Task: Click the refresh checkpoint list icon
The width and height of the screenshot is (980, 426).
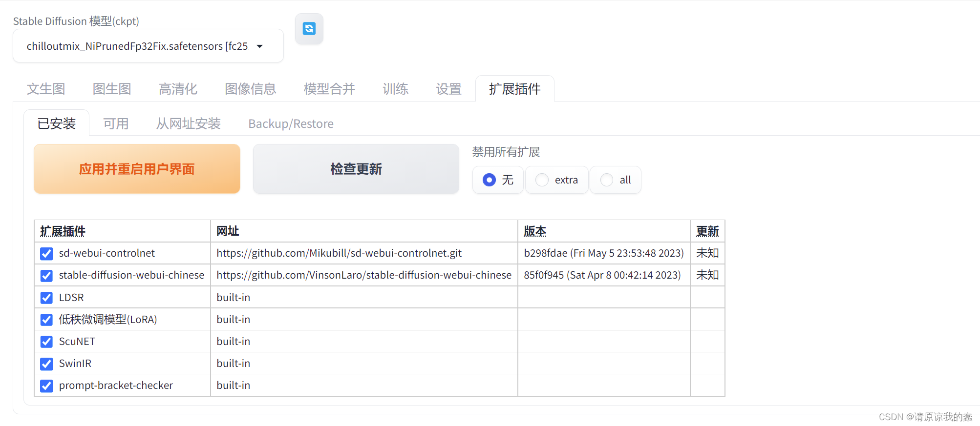Action: [309, 29]
